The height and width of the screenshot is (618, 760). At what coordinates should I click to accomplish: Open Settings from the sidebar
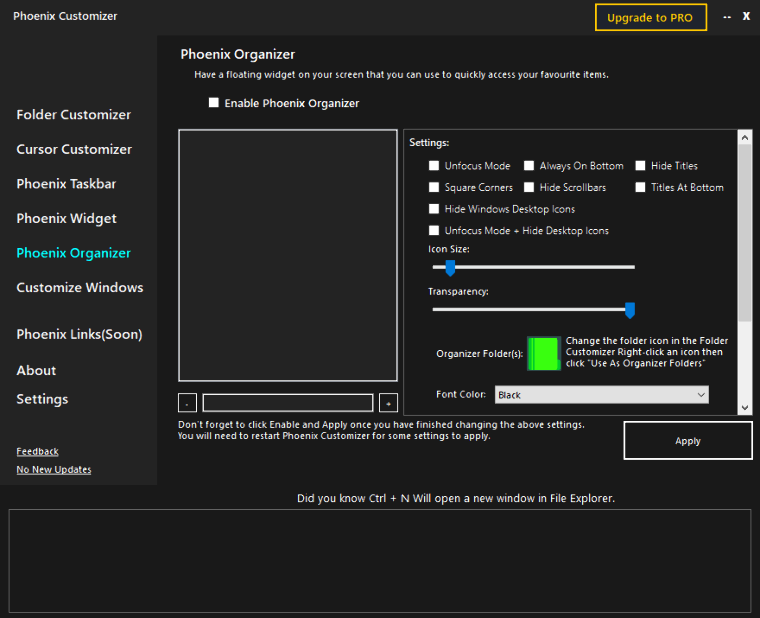click(x=42, y=399)
